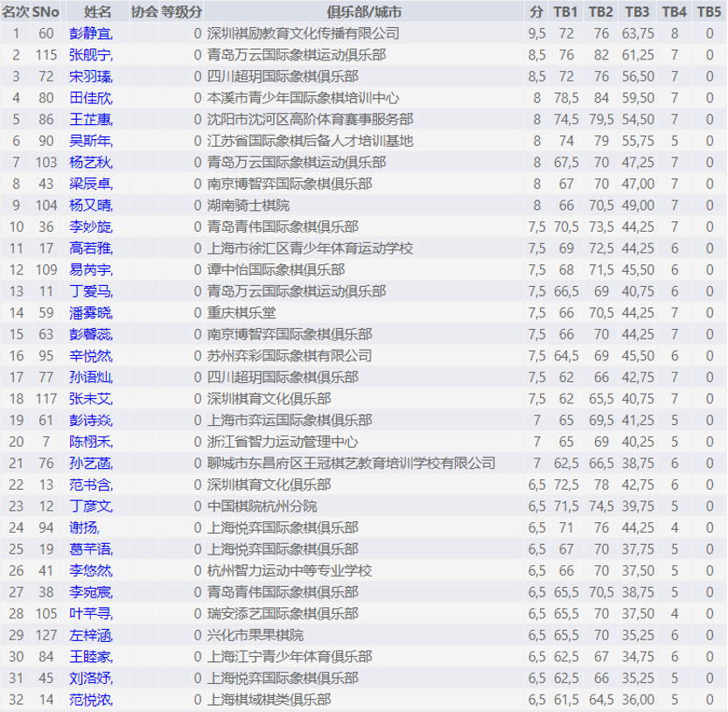This screenshot has height=712, width=728.
Task: Click the 名次 rank column header
Action: [x=16, y=11]
